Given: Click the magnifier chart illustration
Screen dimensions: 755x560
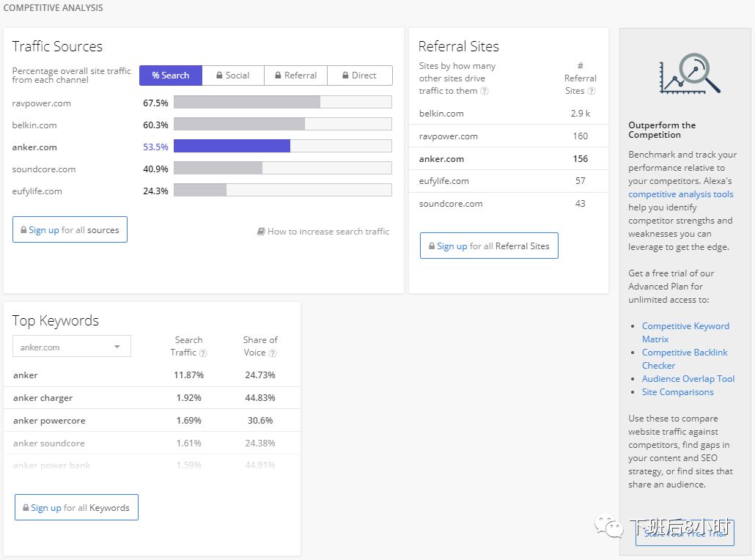Looking at the screenshot, I should [689, 74].
